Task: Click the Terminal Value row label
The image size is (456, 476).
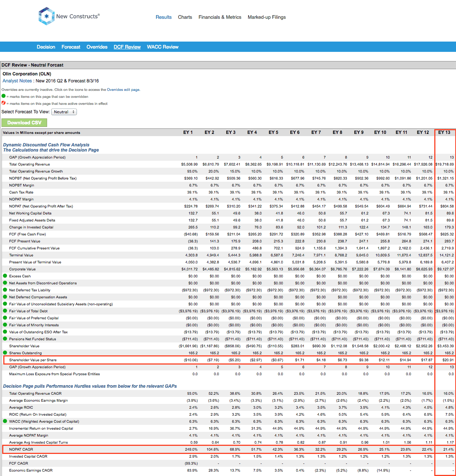Action: pos(21,255)
